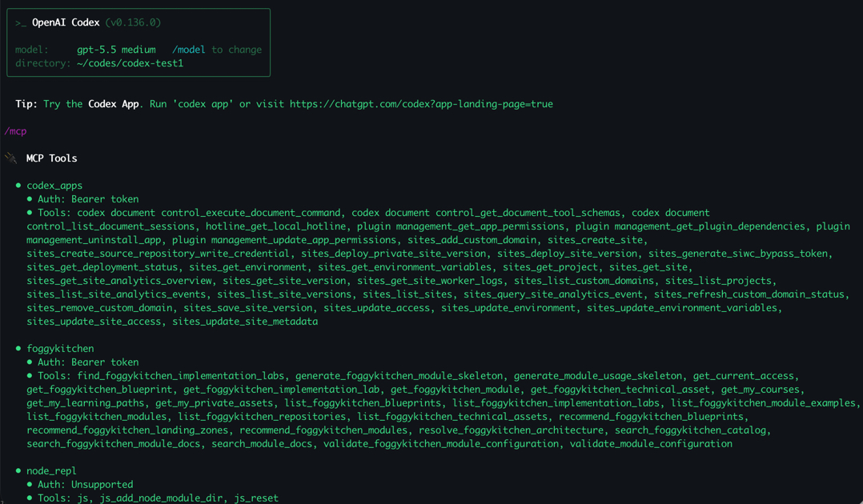863x504 pixels.
Task: Click sites_update_access tool name
Action: [376, 307]
